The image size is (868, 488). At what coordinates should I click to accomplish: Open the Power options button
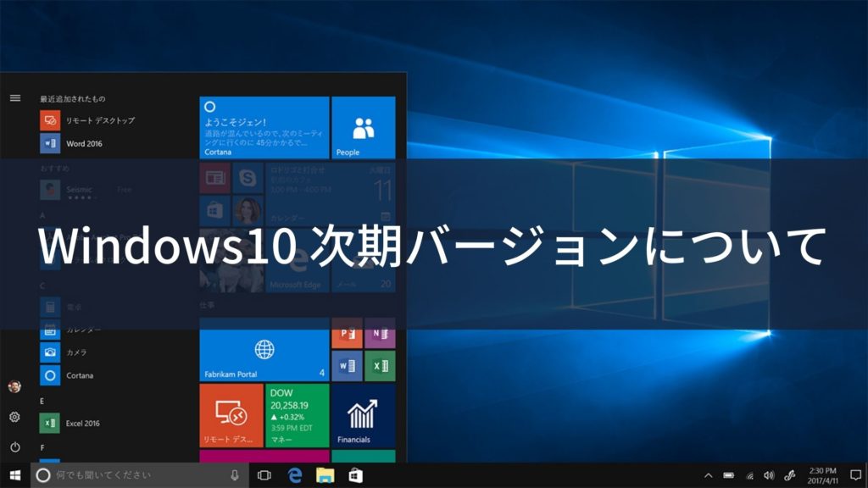[x=15, y=446]
